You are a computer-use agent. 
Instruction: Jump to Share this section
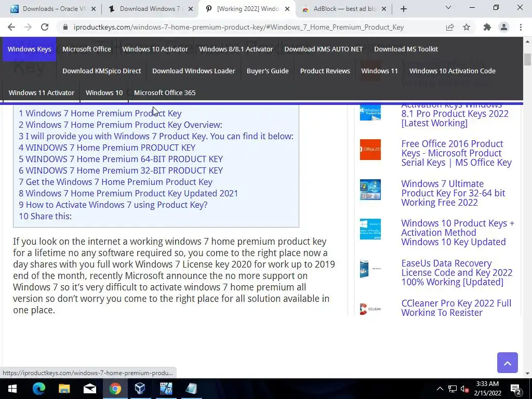45,216
